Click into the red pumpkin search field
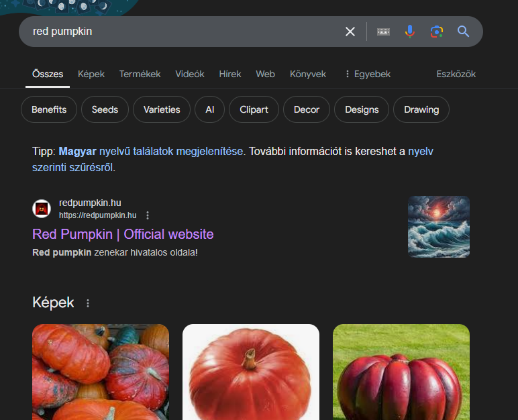 pos(185,32)
